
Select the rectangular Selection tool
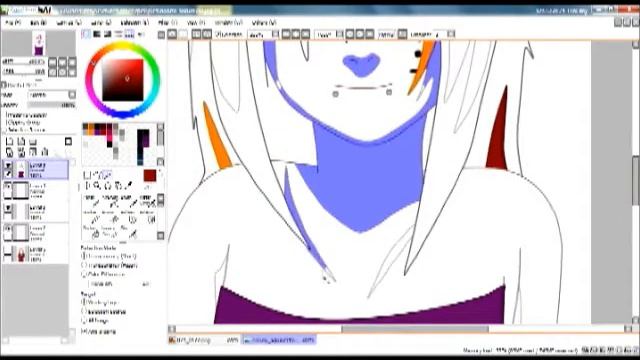click(87, 175)
